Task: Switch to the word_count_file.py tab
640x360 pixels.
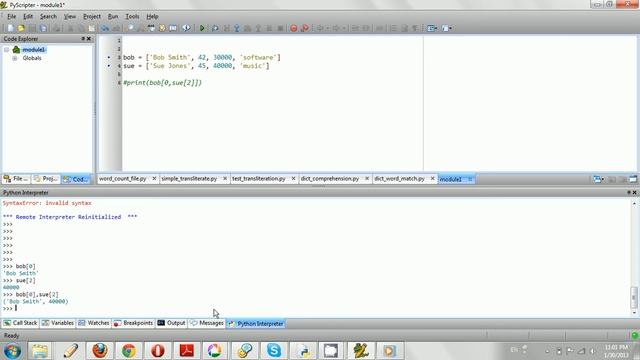Action: 122,179
